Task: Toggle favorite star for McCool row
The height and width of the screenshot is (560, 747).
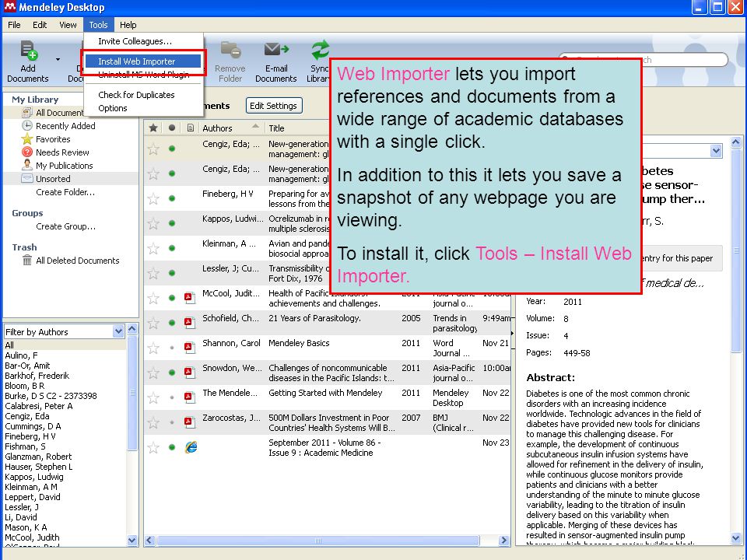Action: [153, 298]
